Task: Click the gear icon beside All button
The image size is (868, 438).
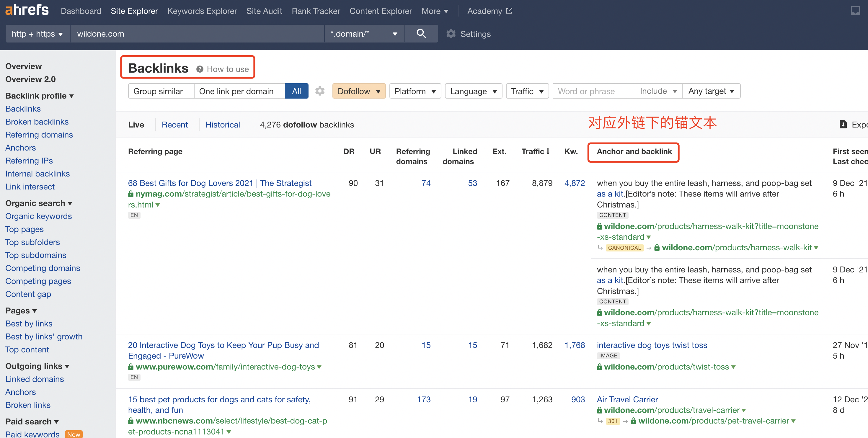Action: click(x=320, y=91)
